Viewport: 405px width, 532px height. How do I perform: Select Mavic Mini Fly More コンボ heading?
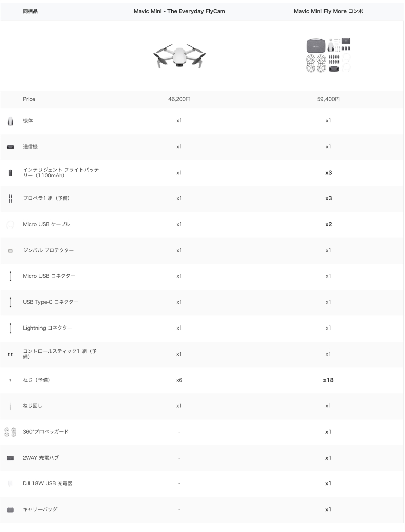pyautogui.click(x=329, y=11)
